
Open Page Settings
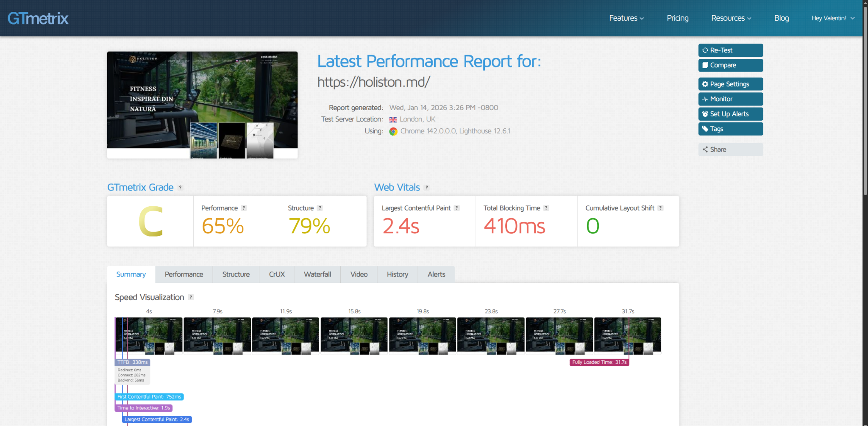point(730,84)
